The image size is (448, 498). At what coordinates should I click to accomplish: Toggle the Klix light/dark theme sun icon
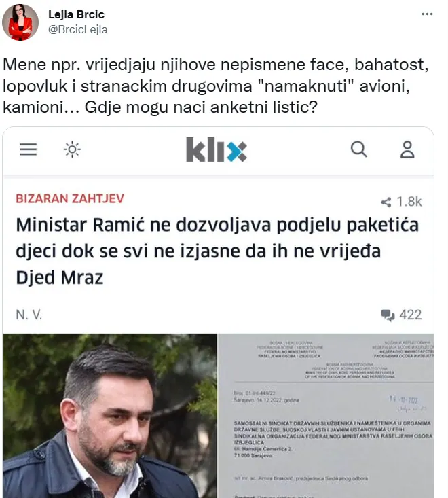pos(72,149)
